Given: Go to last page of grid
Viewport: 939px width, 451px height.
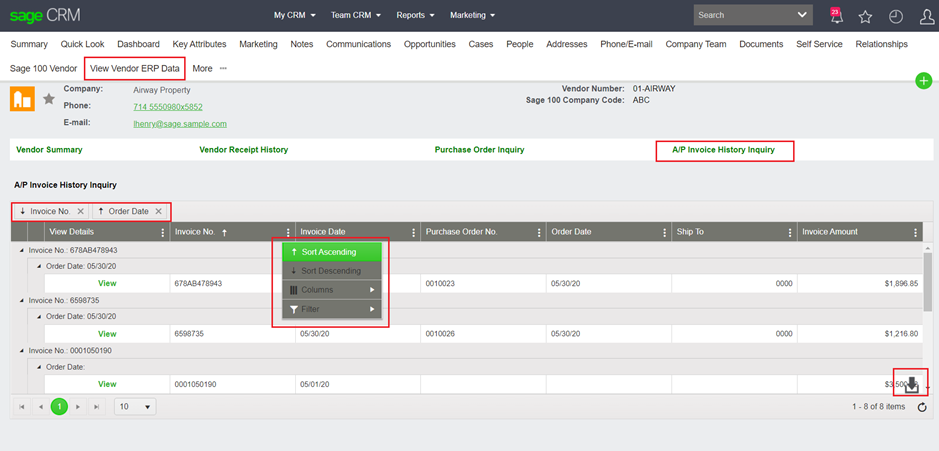Looking at the screenshot, I should (96, 407).
